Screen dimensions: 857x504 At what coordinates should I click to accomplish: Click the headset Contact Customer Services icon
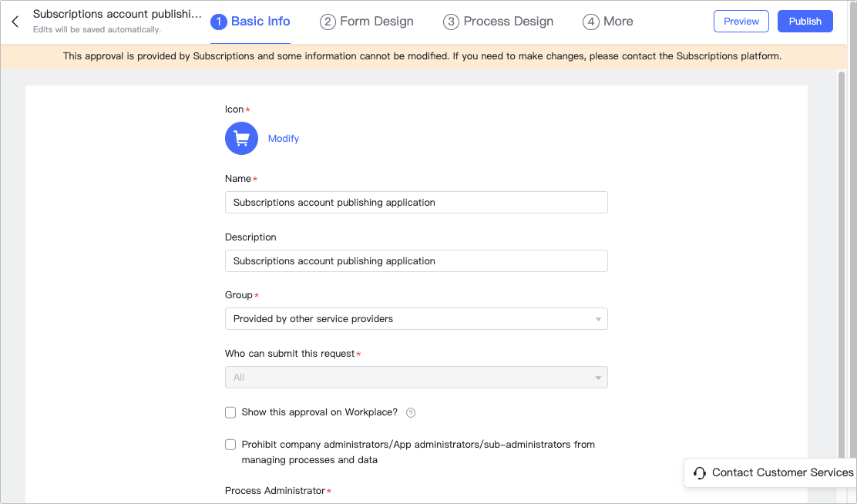pyautogui.click(x=699, y=472)
